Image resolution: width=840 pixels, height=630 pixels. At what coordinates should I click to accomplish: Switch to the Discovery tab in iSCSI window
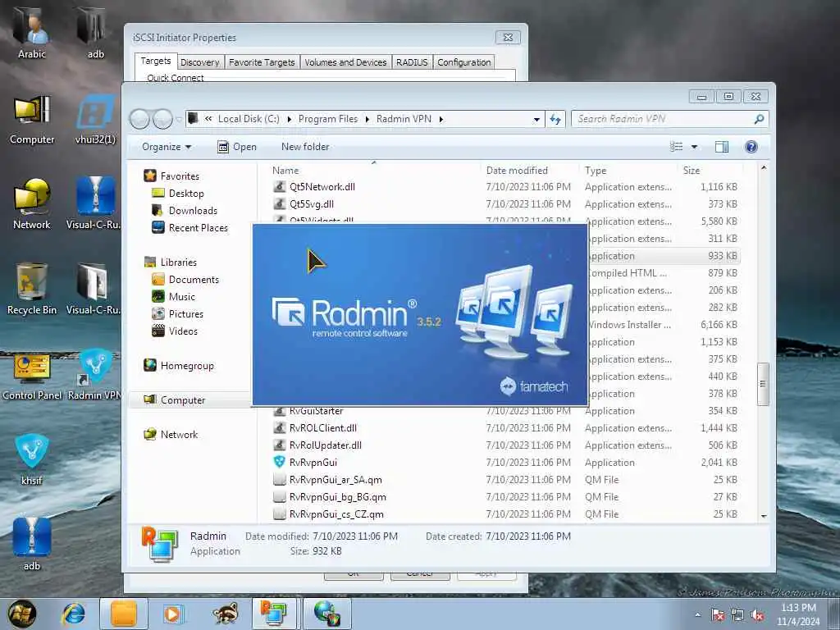pos(200,62)
